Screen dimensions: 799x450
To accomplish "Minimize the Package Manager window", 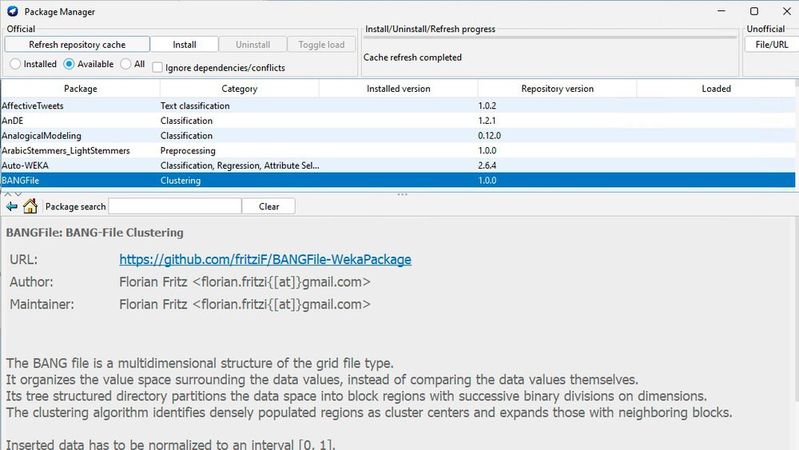I will 722,11.
